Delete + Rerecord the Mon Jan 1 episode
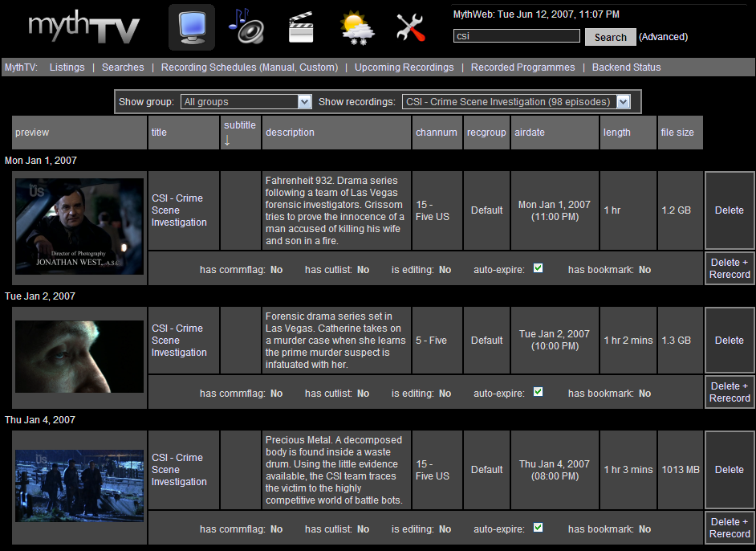This screenshot has width=756, height=551. [730, 268]
